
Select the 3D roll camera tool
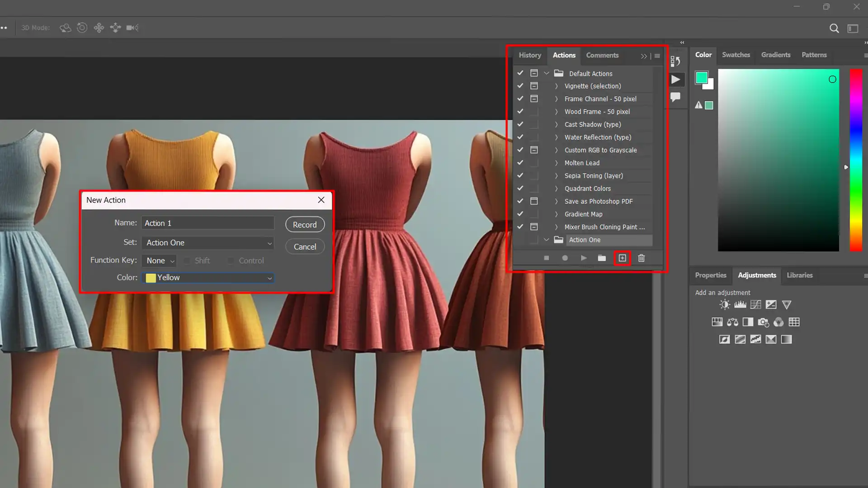[x=82, y=28]
